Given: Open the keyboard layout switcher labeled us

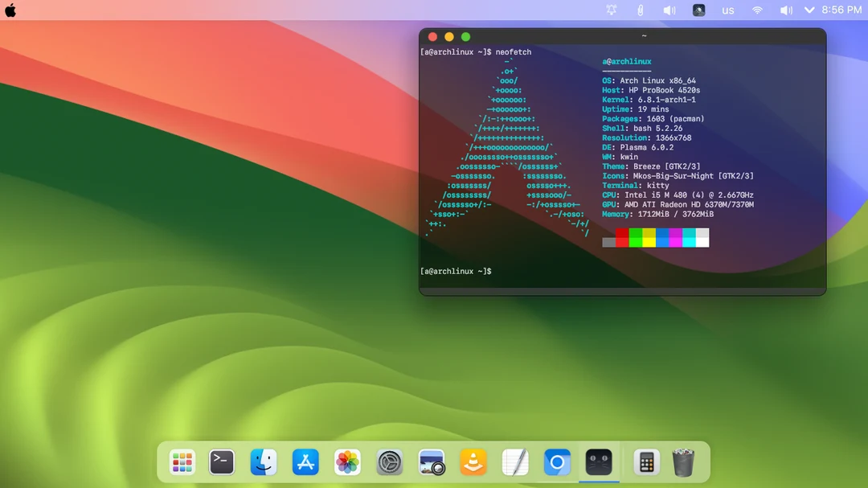Looking at the screenshot, I should click(728, 10).
